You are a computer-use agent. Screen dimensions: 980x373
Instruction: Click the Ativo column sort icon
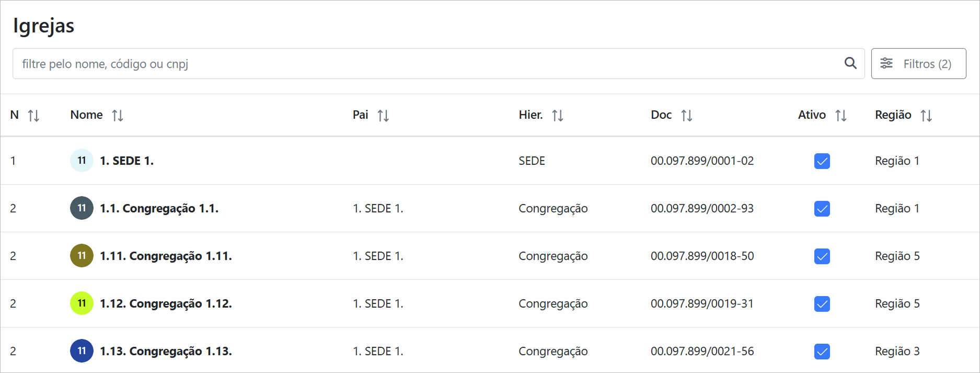pos(840,116)
